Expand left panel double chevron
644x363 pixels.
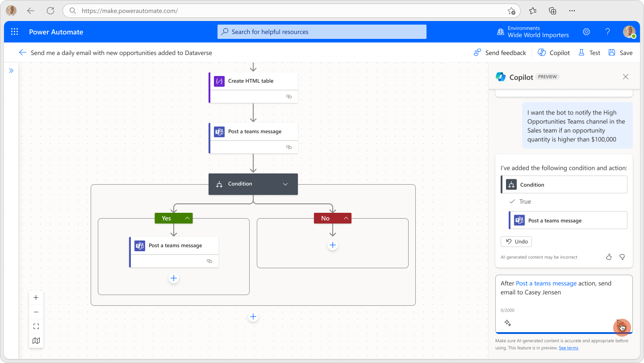pyautogui.click(x=11, y=71)
